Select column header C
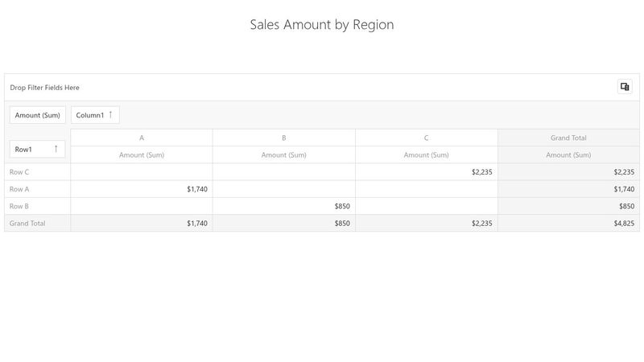 (427, 138)
